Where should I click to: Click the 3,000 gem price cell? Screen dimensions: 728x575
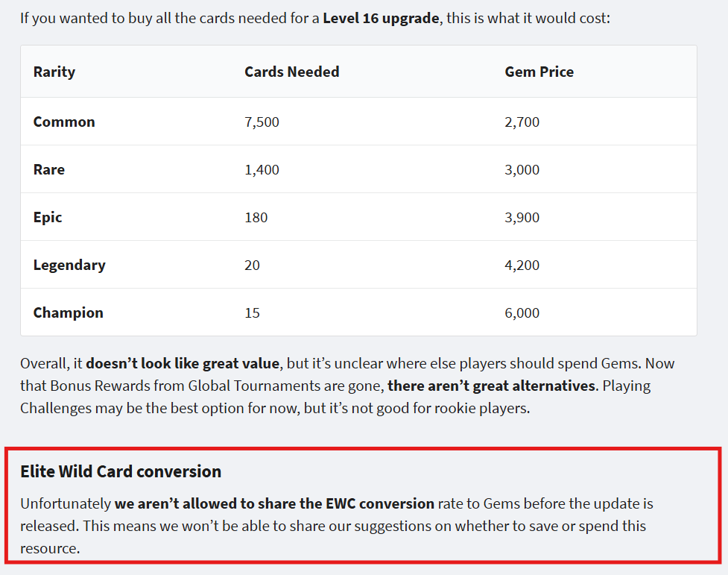522,169
